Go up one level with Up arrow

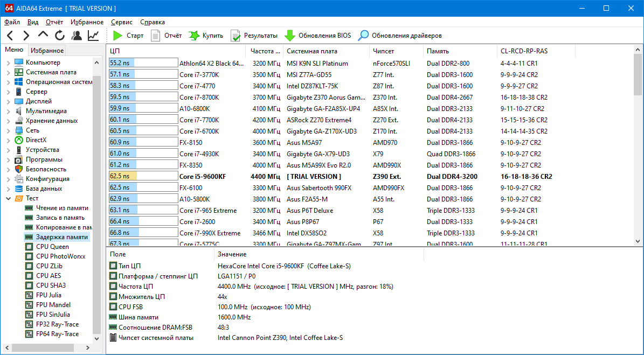pos(43,34)
